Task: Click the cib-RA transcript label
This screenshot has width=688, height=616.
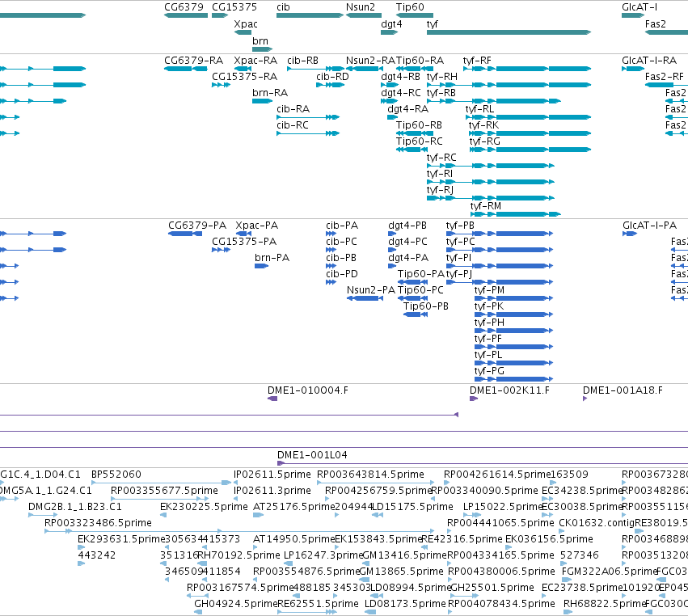Action: [x=293, y=109]
